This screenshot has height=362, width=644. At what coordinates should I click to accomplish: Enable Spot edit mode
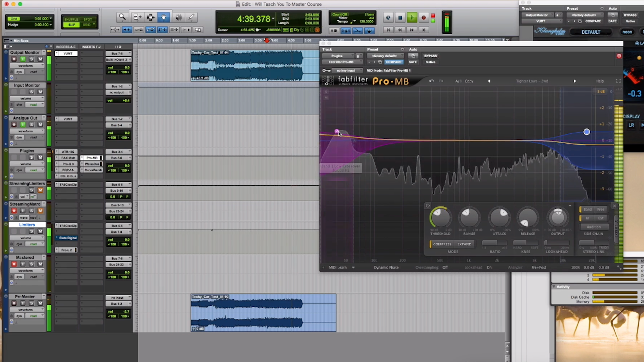point(88,19)
